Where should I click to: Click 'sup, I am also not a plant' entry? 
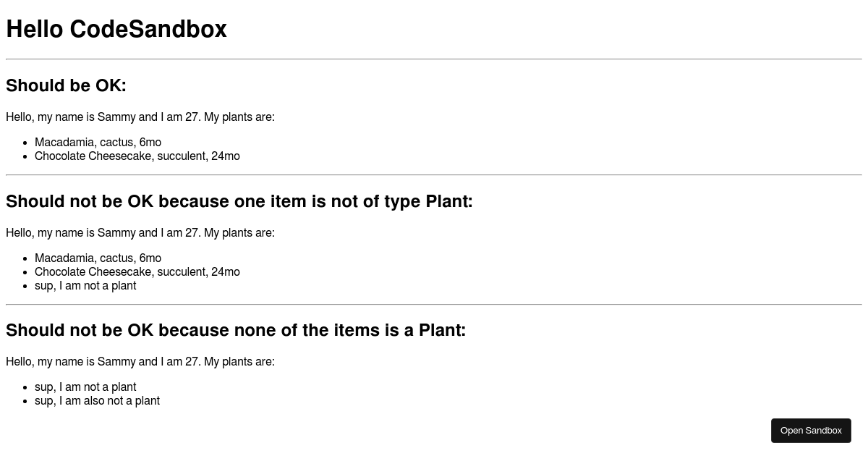pos(97,400)
